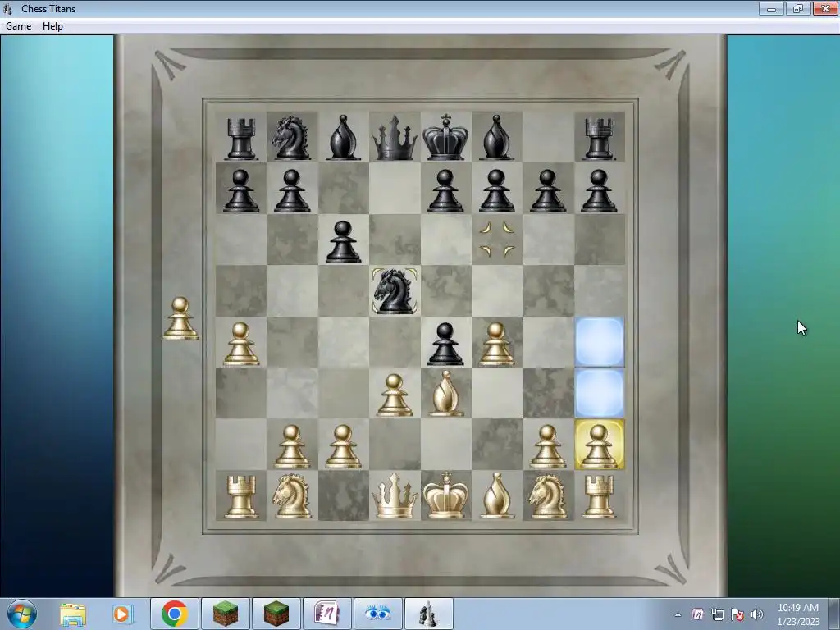Restore down the Chess Titans window
840x630 pixels.
[798, 8]
